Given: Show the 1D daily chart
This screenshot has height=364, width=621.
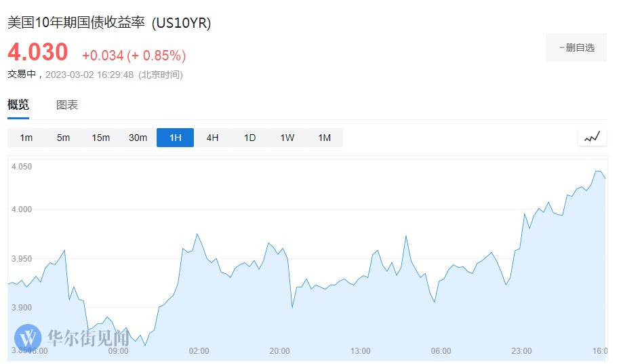Looking at the screenshot, I should click(249, 138).
